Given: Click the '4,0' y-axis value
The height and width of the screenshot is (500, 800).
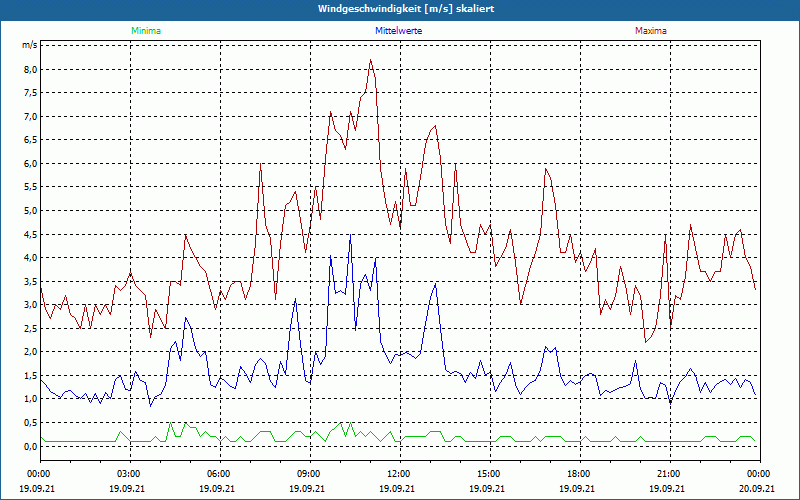Looking at the screenshot, I should tap(31, 258).
